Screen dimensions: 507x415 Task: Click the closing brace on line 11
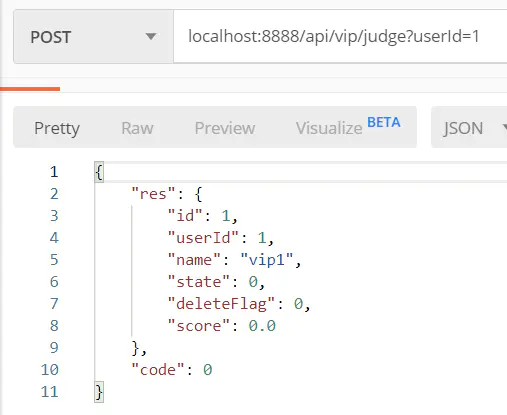(99, 392)
